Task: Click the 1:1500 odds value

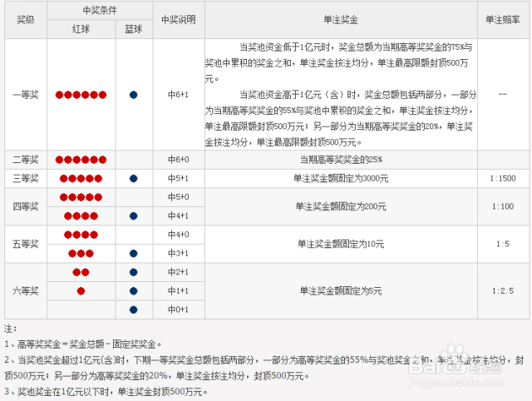Action: click(x=503, y=178)
